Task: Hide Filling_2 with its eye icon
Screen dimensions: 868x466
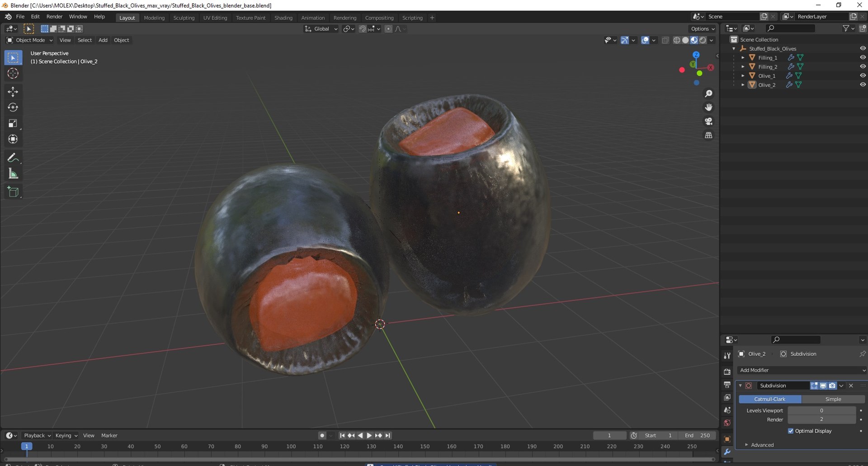Action: pyautogui.click(x=863, y=67)
